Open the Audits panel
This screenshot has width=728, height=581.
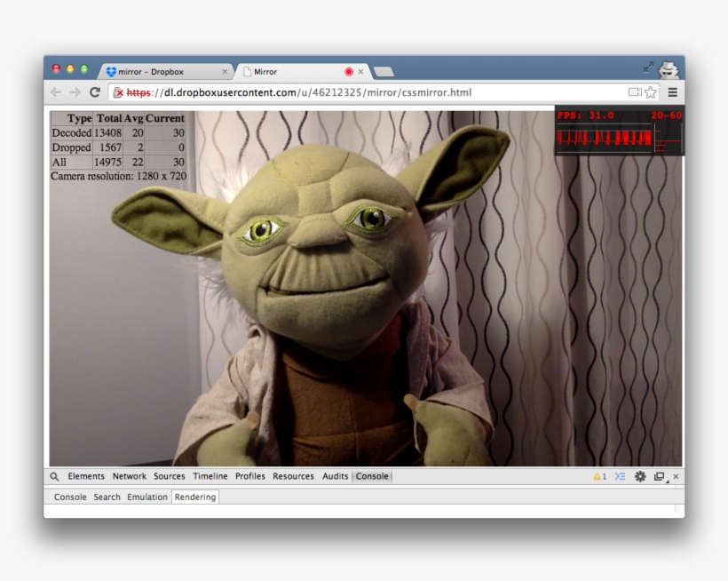coord(335,476)
